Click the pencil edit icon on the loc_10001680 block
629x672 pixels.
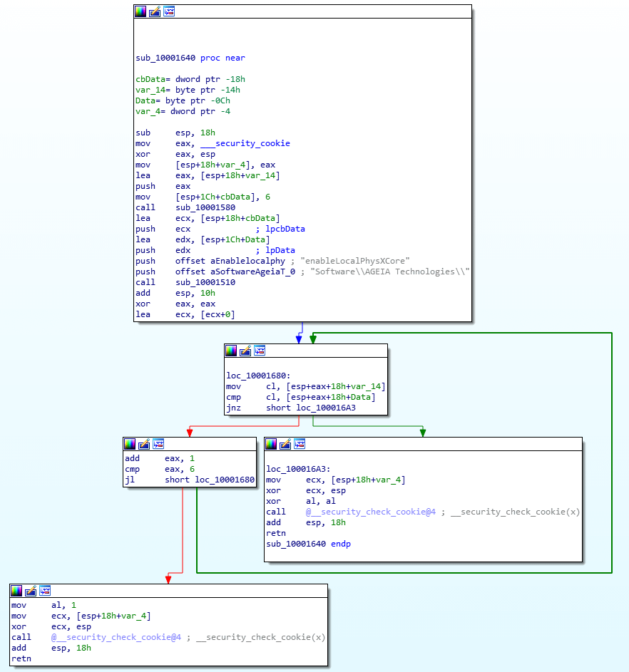(x=245, y=350)
